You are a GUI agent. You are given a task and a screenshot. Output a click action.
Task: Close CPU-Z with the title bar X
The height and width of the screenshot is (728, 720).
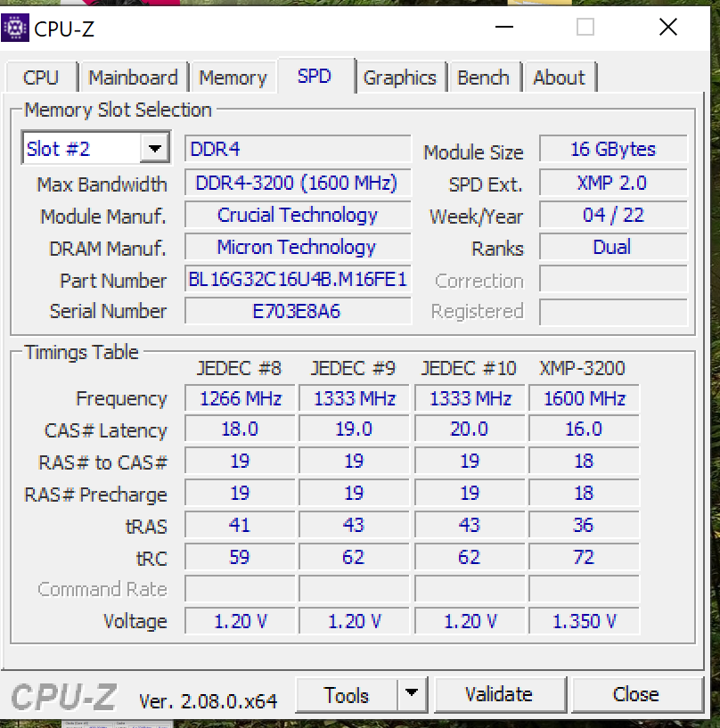[668, 27]
